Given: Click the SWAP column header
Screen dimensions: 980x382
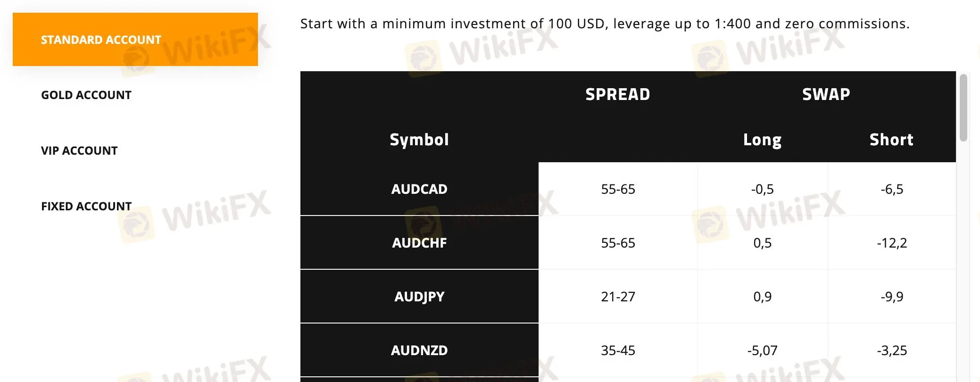Looking at the screenshot, I should [826, 94].
